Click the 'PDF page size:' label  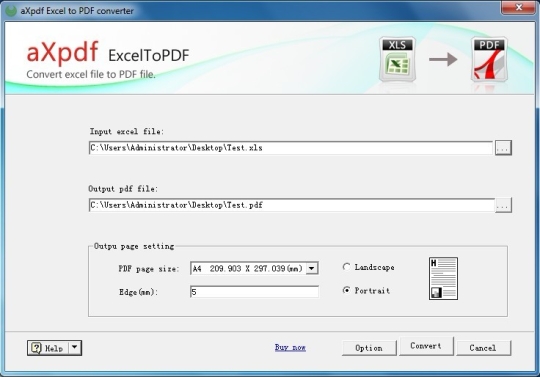click(x=149, y=269)
